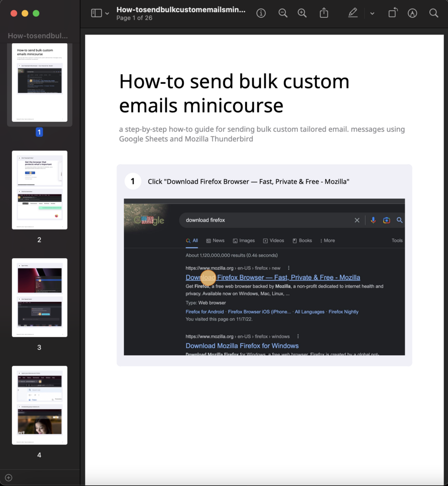
Task: Show the document inspector info
Action: point(261,13)
